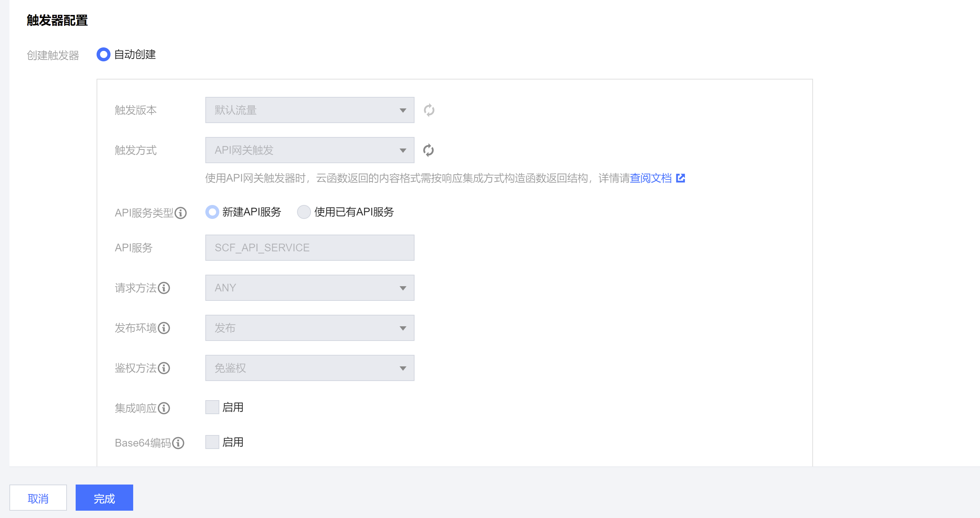Click the 触发版本 field label

pos(136,110)
